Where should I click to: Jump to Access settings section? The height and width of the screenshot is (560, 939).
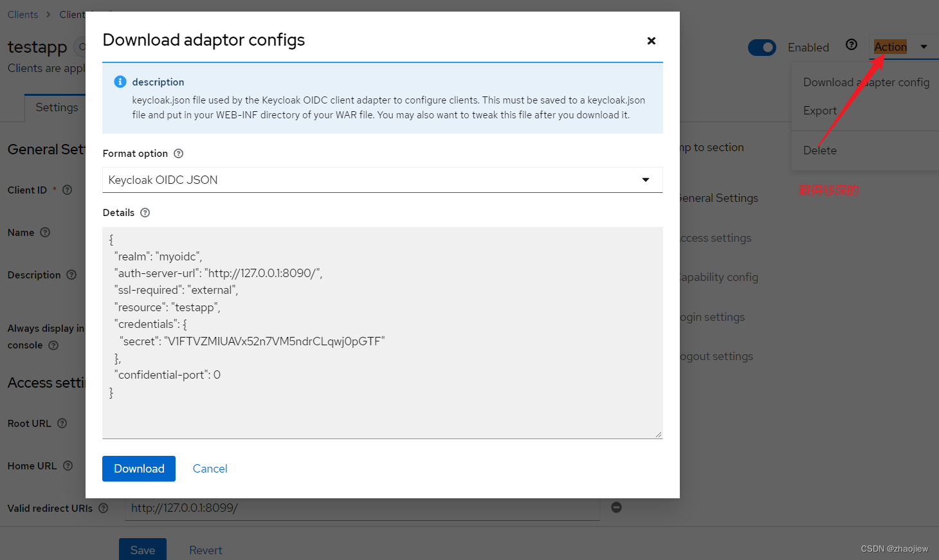pos(716,238)
